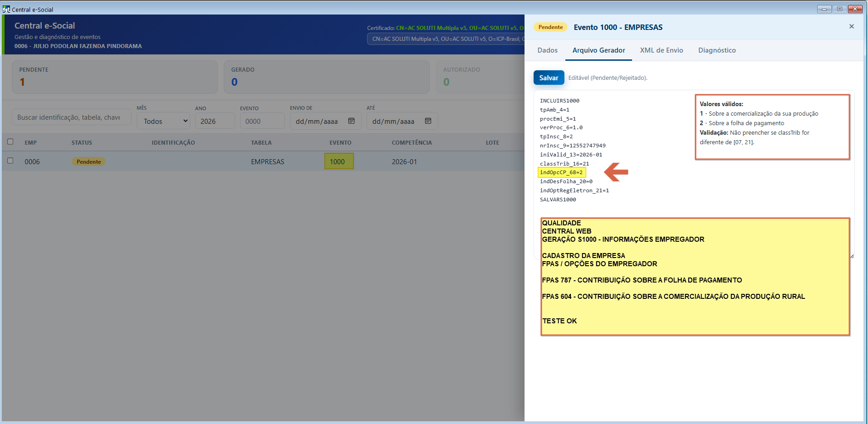Click the highlighted event 1000 cell
868x424 pixels.
click(338, 161)
